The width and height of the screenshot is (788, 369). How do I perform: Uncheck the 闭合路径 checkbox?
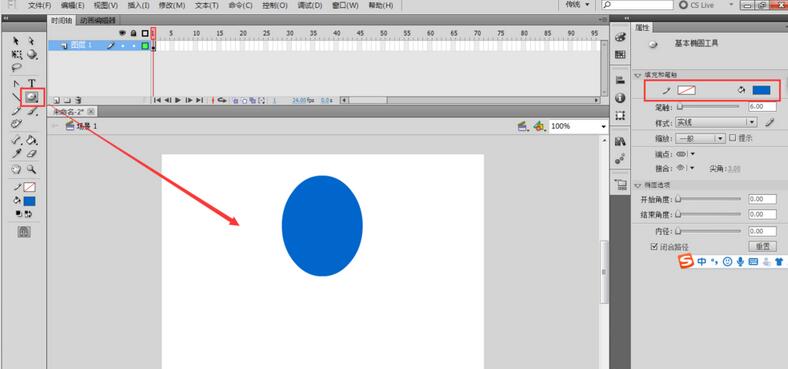pos(654,247)
